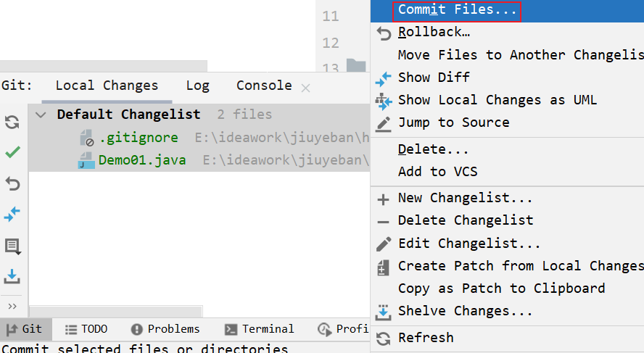Expand the hidden toolbar chevrons

[x=12, y=306]
